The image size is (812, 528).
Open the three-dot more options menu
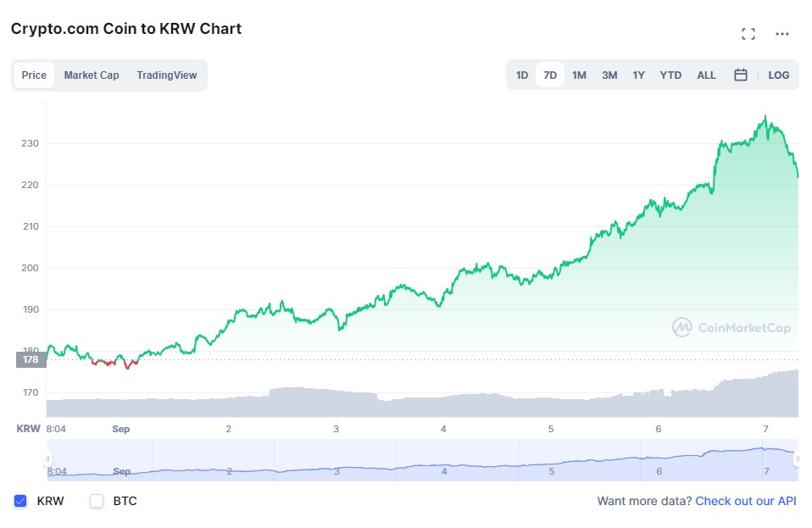coord(782,34)
